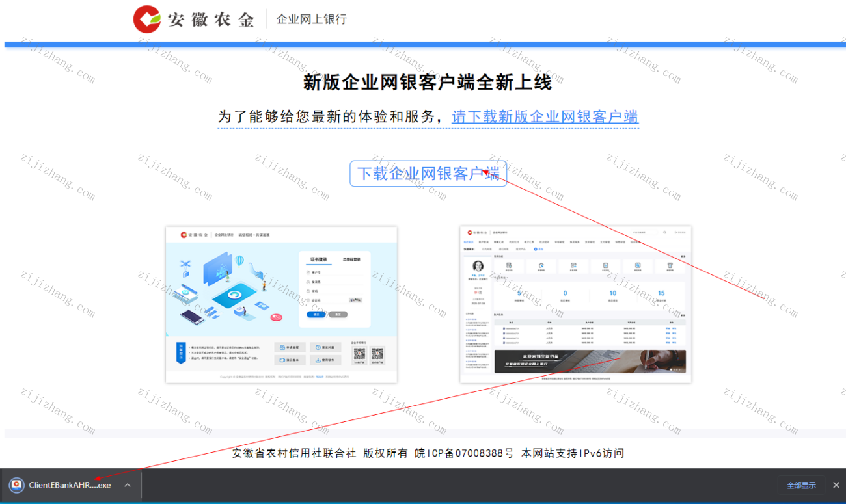
Task: Click the 安徽农金 logo icon
Action: click(147, 19)
